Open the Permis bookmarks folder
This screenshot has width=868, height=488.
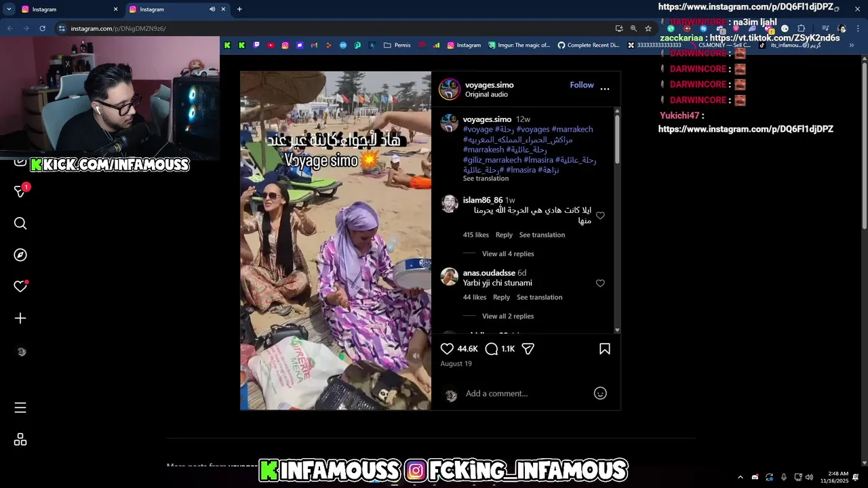pyautogui.click(x=397, y=45)
